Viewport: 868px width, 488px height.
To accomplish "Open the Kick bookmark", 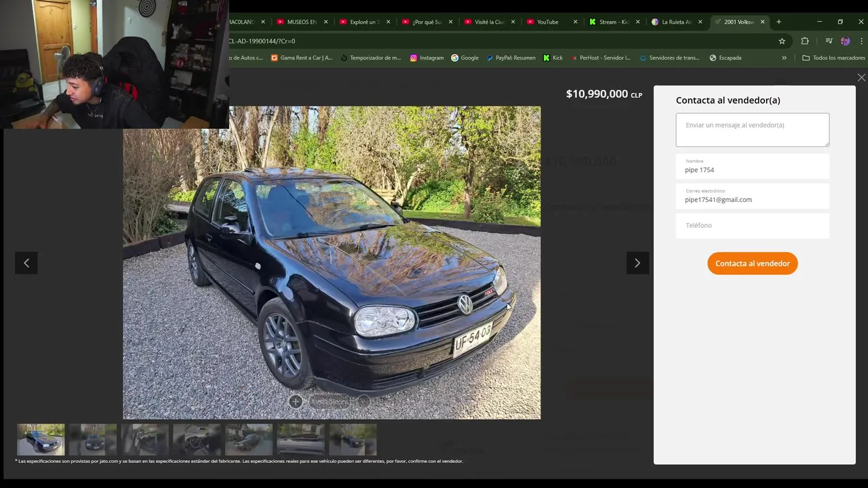I will tap(553, 58).
